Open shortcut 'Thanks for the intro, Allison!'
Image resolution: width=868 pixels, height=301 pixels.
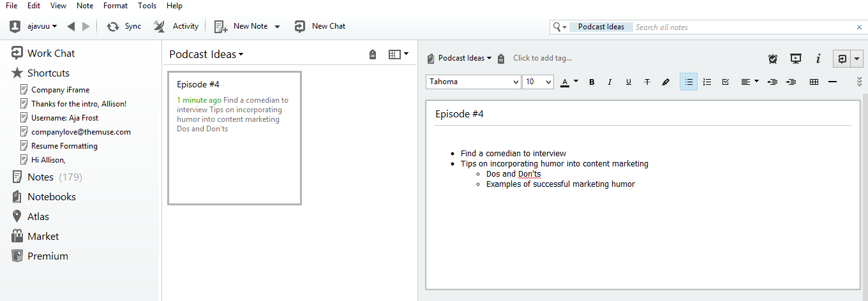tap(73, 103)
